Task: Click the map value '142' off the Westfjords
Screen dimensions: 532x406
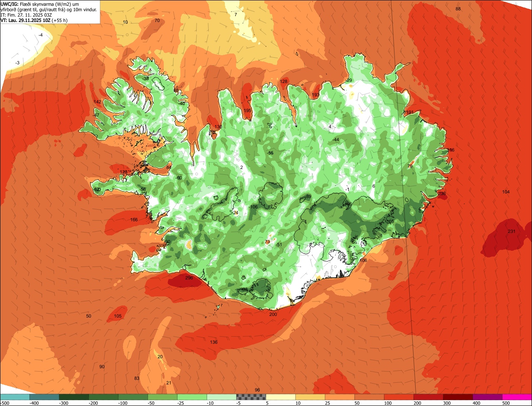Action: click(97, 102)
